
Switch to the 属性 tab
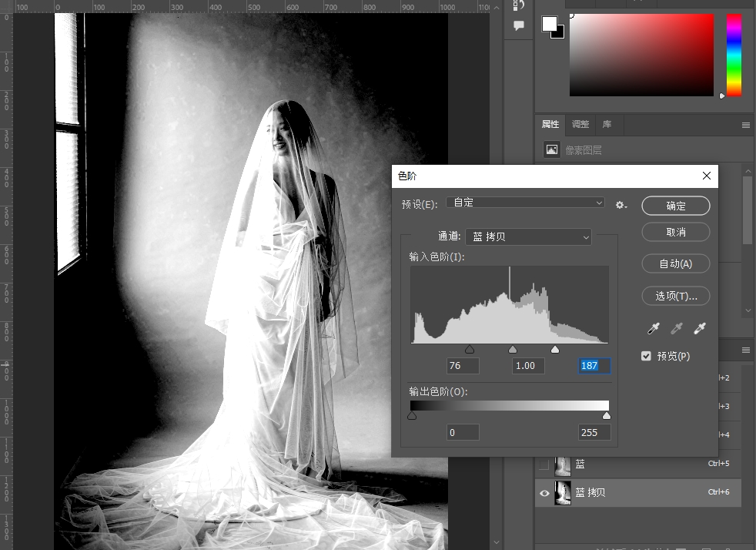click(x=550, y=125)
